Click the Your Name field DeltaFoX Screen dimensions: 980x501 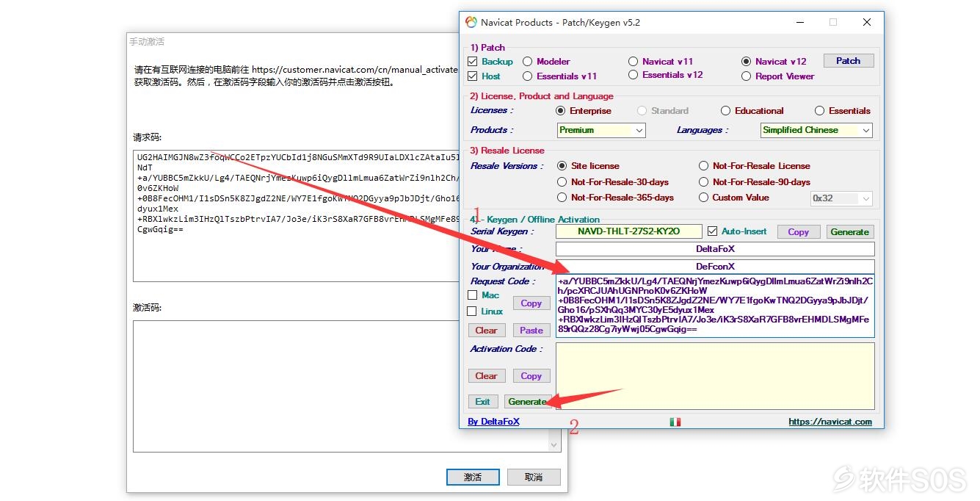715,249
